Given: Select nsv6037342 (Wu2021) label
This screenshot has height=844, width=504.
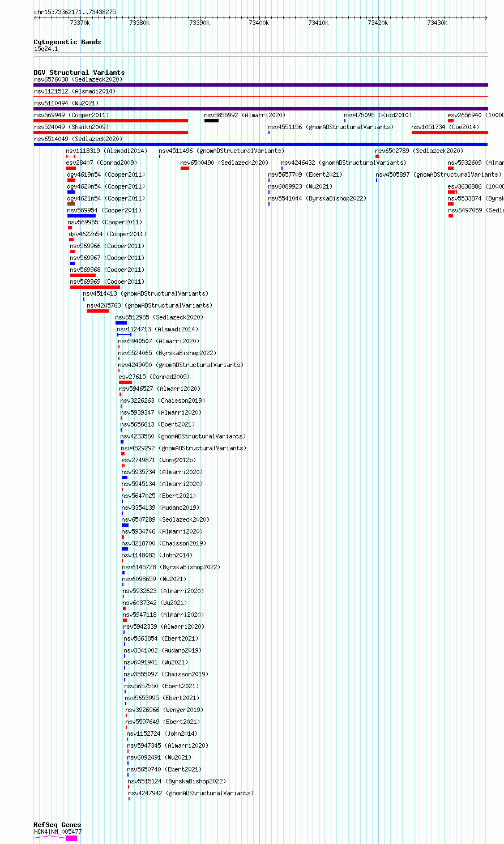Looking at the screenshot, I should point(155,603).
